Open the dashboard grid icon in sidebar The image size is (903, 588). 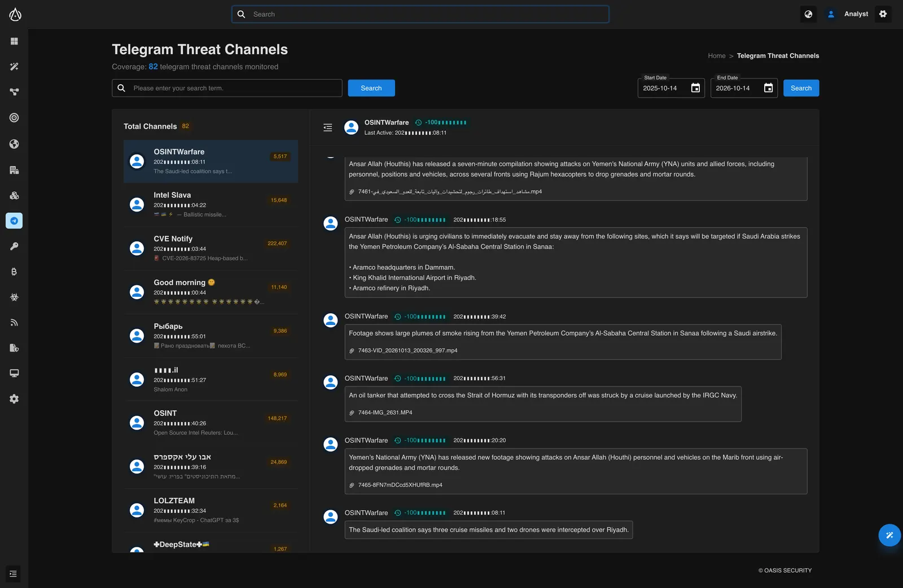pos(14,41)
